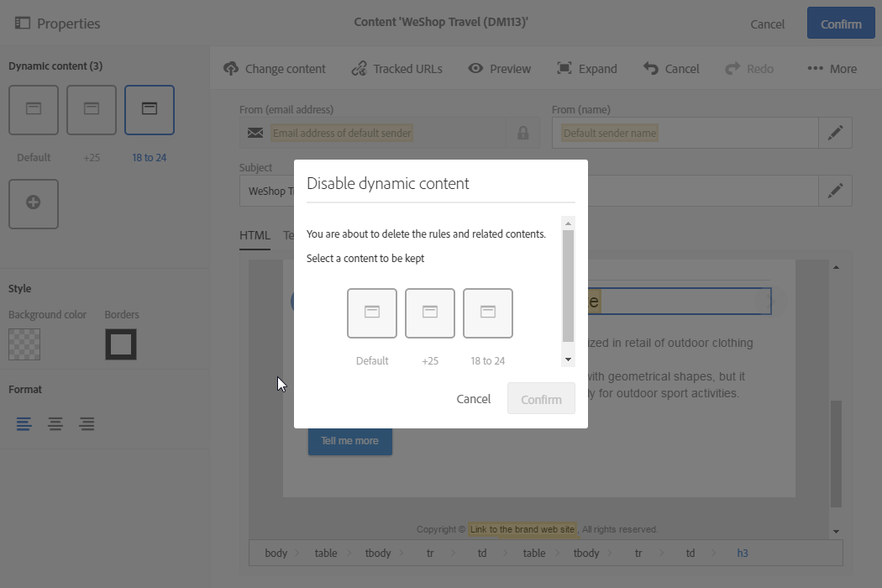Set format to center alignment
Screen dimensions: 882x588
coord(55,424)
